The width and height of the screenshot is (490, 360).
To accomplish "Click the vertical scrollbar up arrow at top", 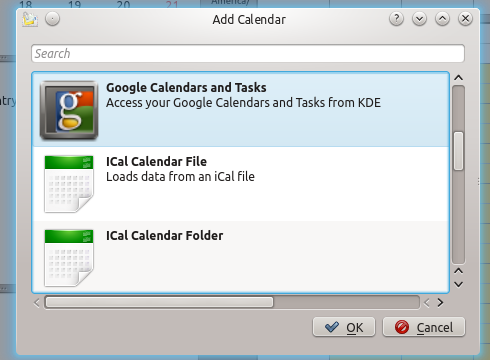I will coord(459,78).
